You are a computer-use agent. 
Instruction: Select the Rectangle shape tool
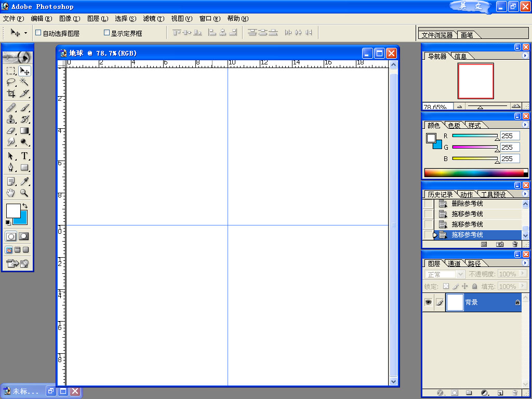(24, 167)
